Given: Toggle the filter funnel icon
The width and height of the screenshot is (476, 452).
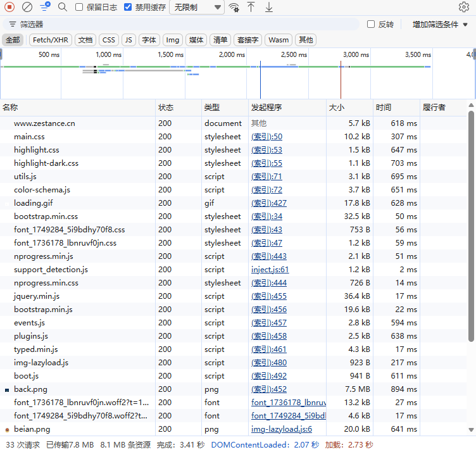Looking at the screenshot, I should tap(45, 7).
